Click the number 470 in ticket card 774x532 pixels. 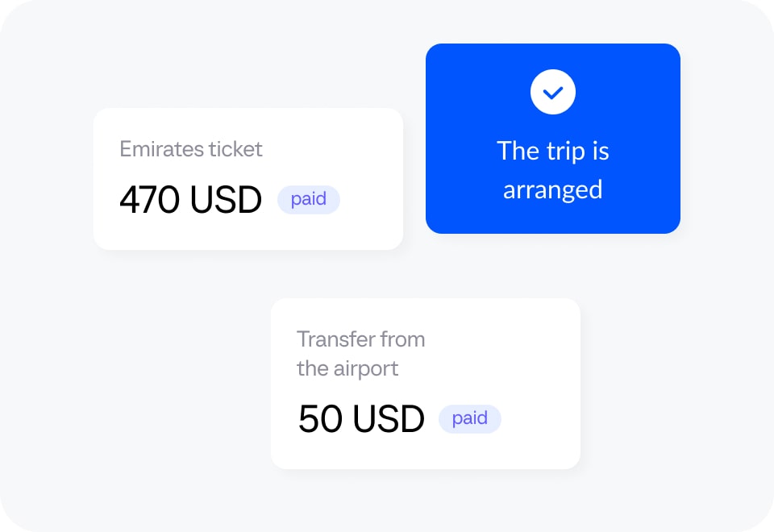click(150, 200)
